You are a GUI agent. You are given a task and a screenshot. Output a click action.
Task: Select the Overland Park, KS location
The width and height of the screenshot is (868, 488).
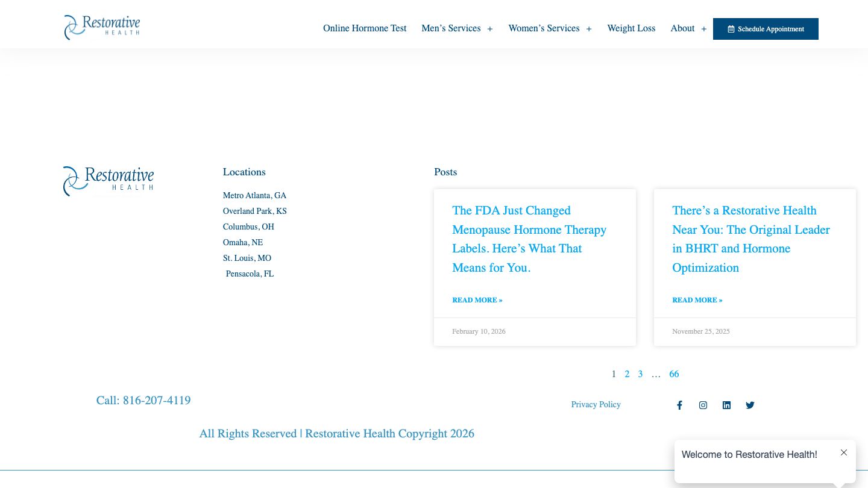click(x=254, y=211)
